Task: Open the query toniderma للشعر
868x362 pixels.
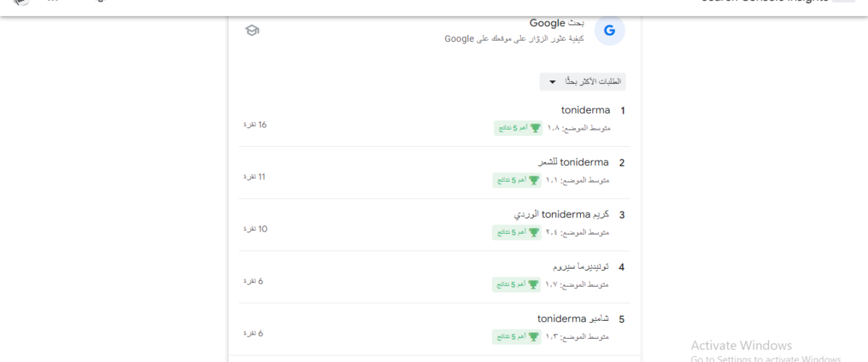Action: click(x=574, y=162)
